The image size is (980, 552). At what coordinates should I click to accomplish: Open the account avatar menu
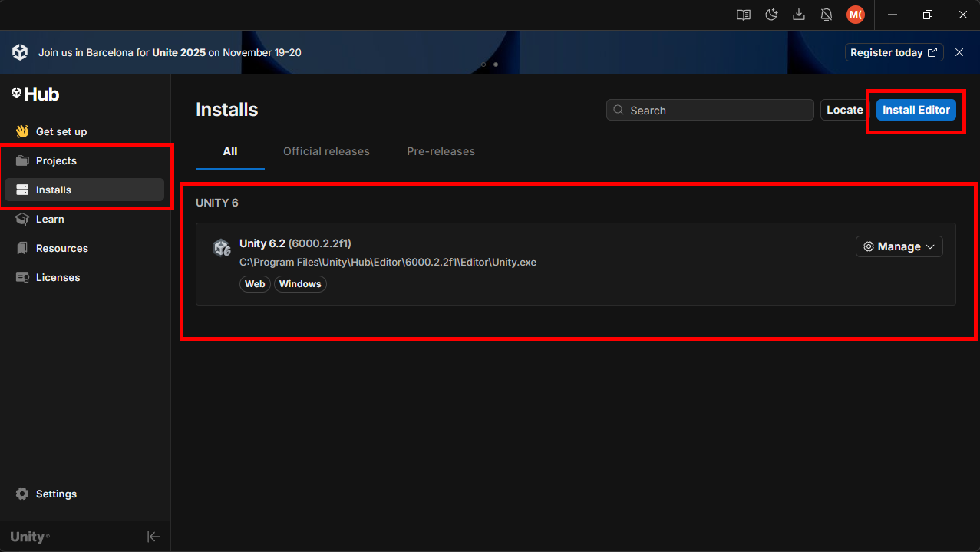pyautogui.click(x=855, y=15)
